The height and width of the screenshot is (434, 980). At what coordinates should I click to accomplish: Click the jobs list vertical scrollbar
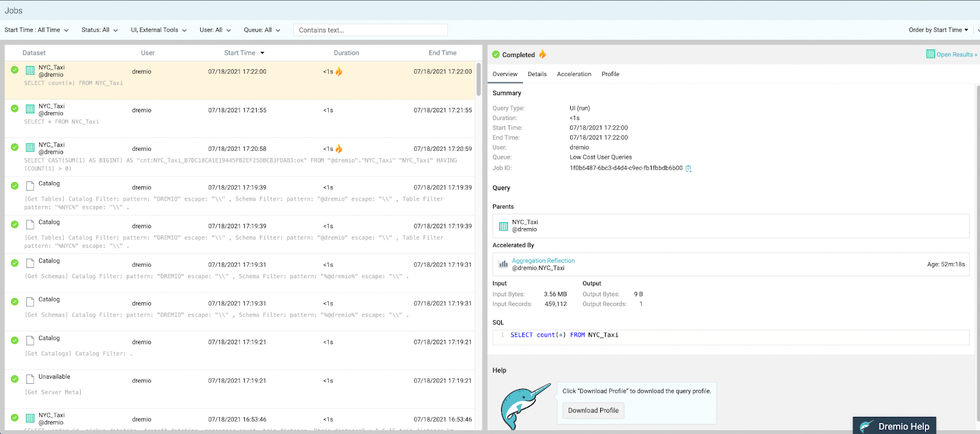478,79
